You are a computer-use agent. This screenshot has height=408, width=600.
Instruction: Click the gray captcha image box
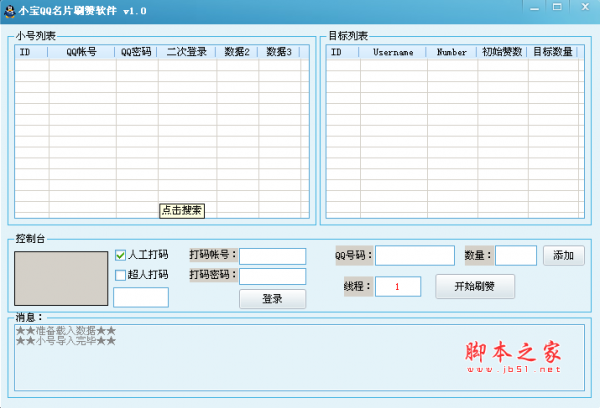tap(61, 278)
